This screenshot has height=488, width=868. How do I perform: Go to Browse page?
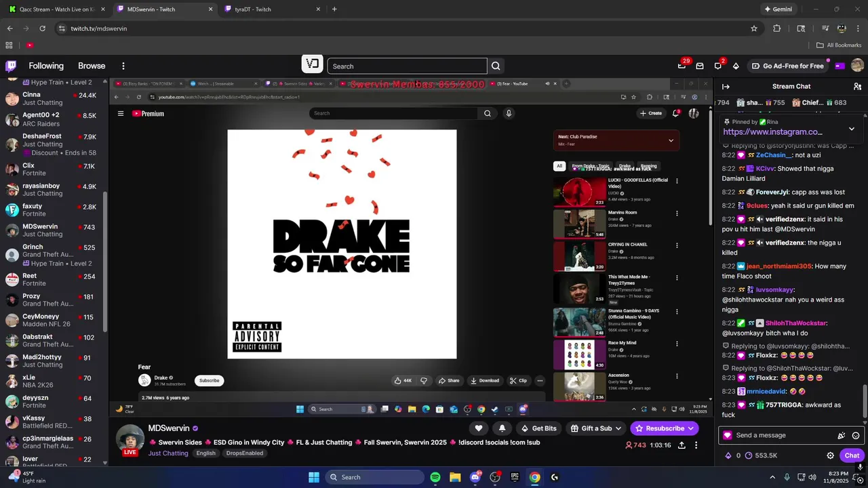pyautogui.click(x=92, y=66)
